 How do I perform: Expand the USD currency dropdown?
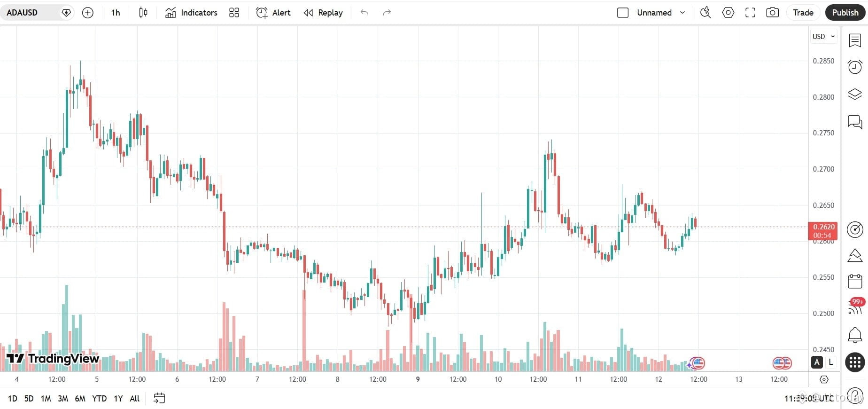point(823,36)
